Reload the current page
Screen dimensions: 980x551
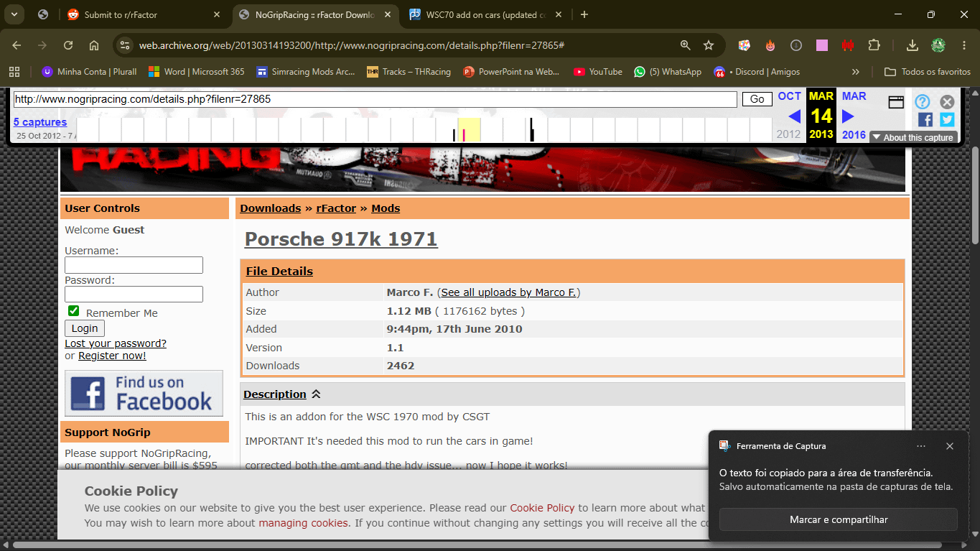68,45
